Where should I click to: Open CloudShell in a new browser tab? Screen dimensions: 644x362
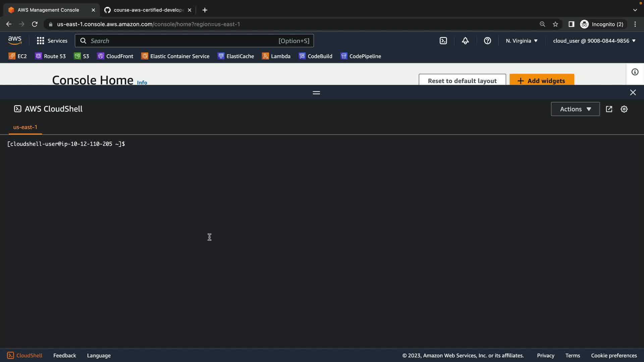(609, 109)
